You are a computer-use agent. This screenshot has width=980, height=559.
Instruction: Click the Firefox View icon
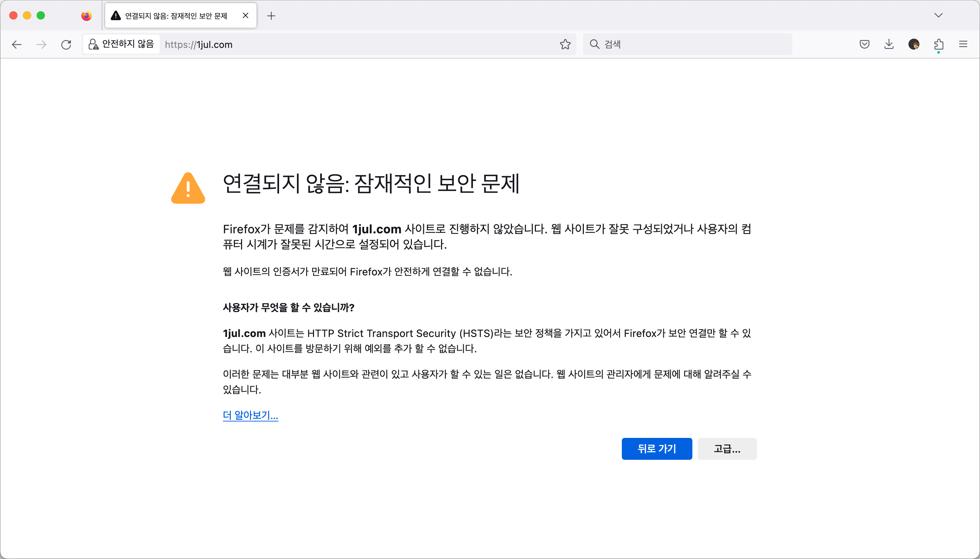pyautogui.click(x=86, y=16)
